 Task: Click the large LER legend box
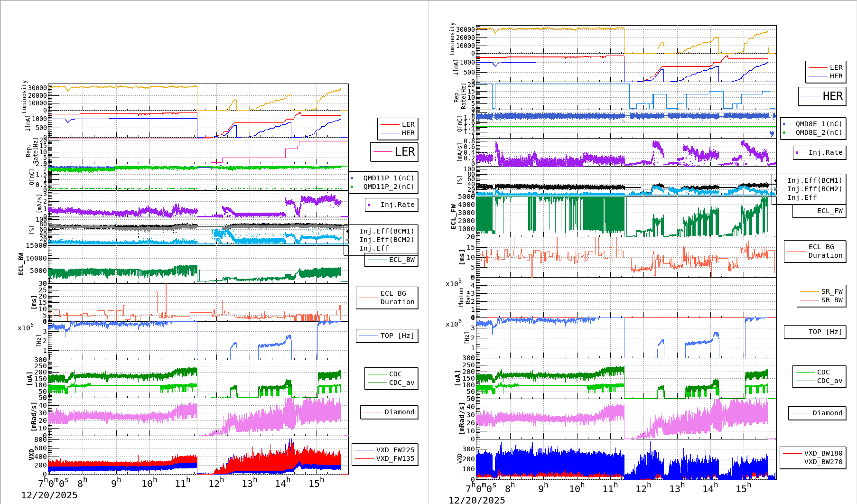point(394,152)
